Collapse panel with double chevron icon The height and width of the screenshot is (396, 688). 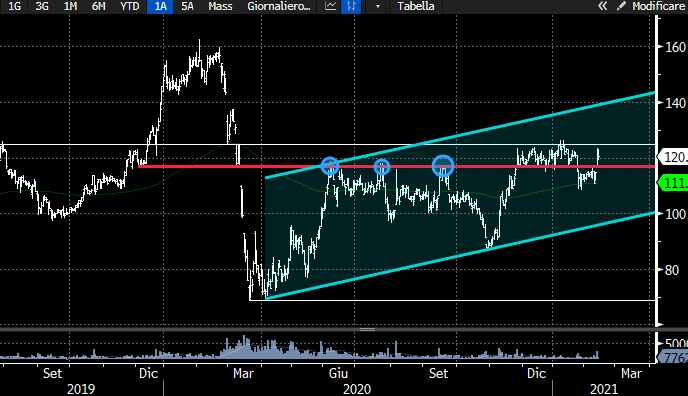click(x=602, y=6)
